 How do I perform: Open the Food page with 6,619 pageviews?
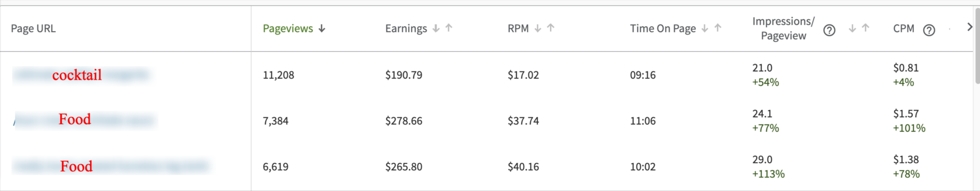pos(111,166)
